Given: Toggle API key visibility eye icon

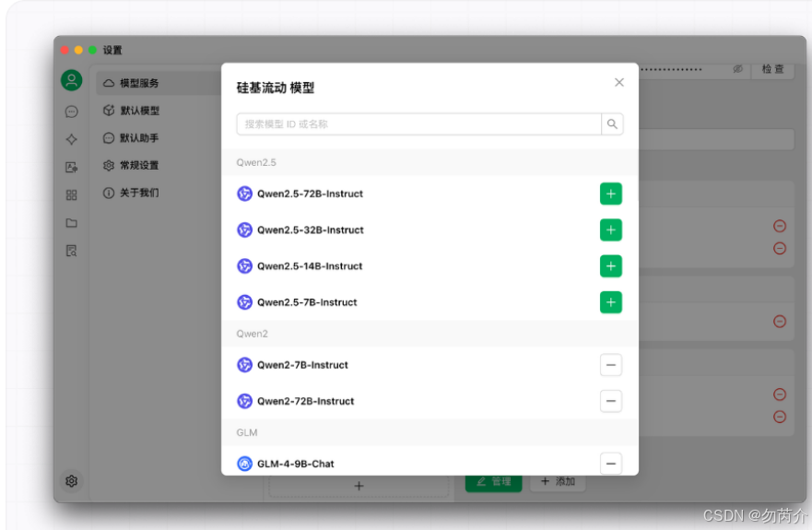Looking at the screenshot, I should (x=737, y=69).
